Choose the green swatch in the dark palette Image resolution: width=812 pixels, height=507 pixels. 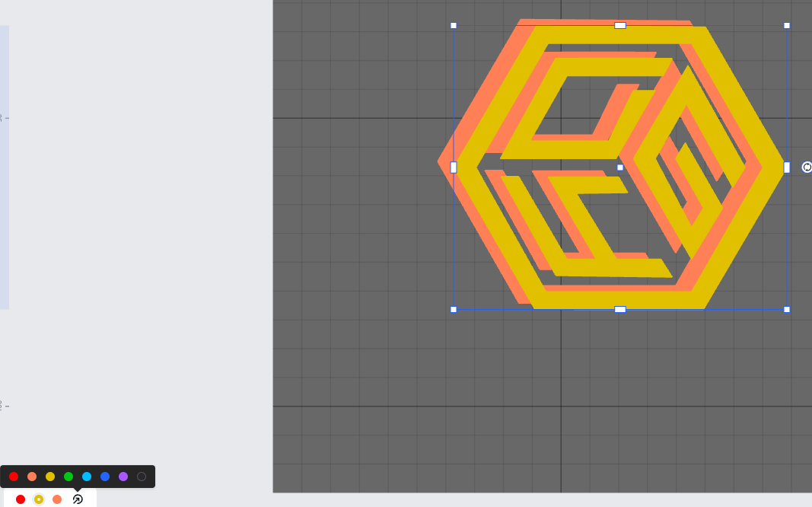(x=68, y=477)
